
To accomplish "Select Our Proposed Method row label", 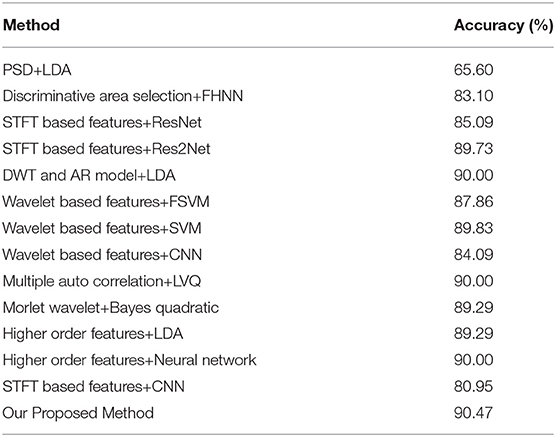I will (78, 413).
